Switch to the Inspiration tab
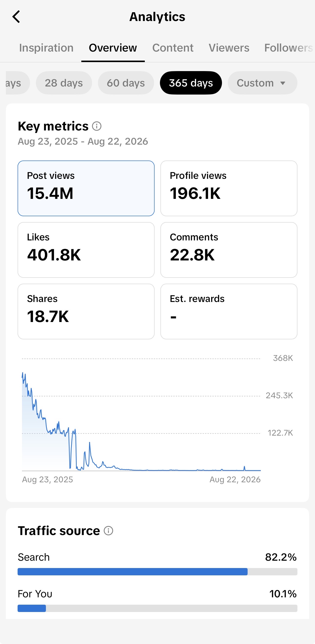 point(46,48)
